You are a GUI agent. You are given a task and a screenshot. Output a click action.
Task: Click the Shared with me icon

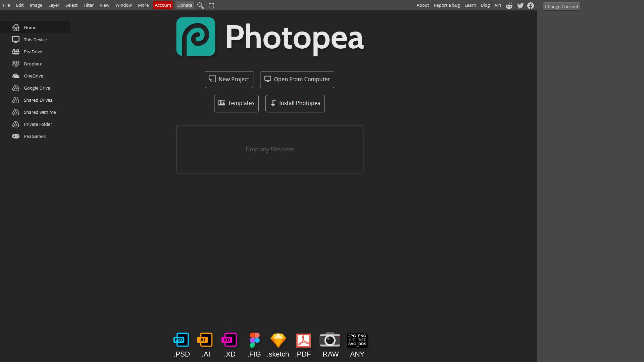tap(16, 112)
